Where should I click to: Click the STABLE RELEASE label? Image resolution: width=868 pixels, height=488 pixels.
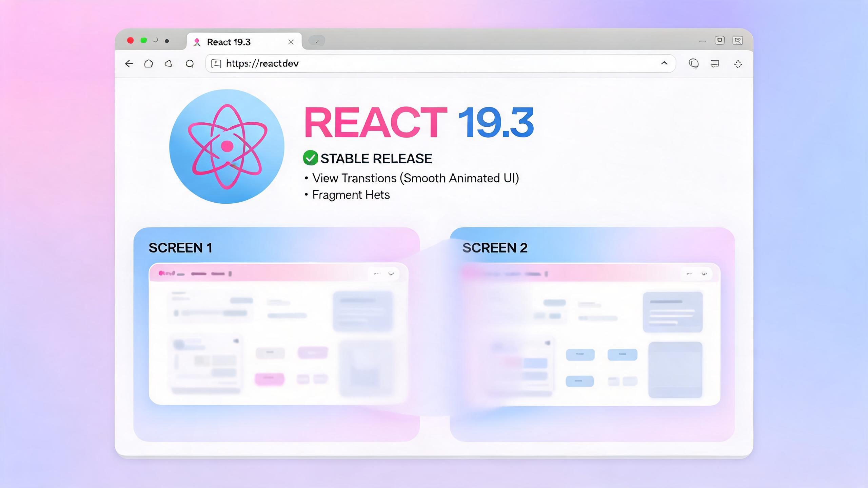(x=376, y=159)
